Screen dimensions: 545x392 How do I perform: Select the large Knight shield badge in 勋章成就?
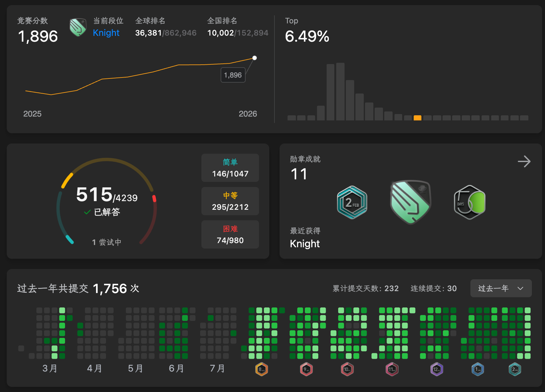411,202
